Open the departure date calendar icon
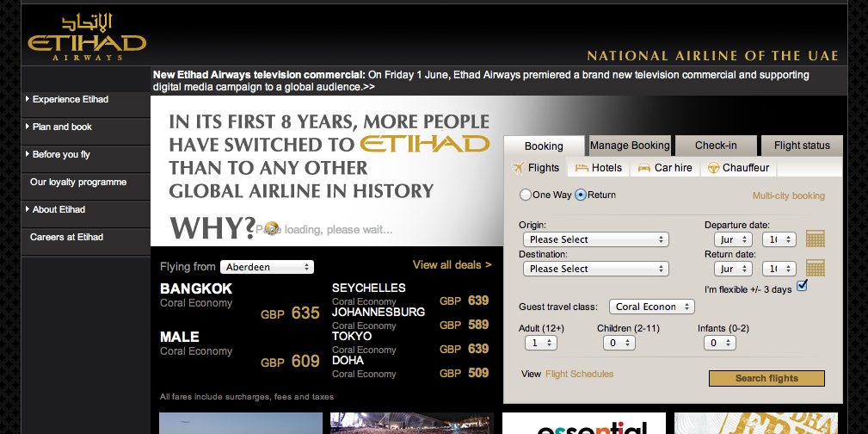 pos(815,239)
